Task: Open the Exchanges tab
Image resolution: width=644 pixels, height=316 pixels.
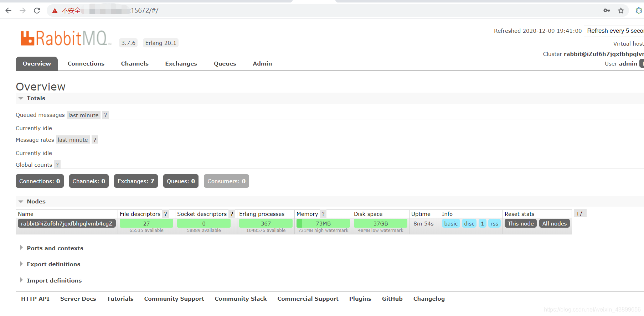Action: (x=181, y=63)
